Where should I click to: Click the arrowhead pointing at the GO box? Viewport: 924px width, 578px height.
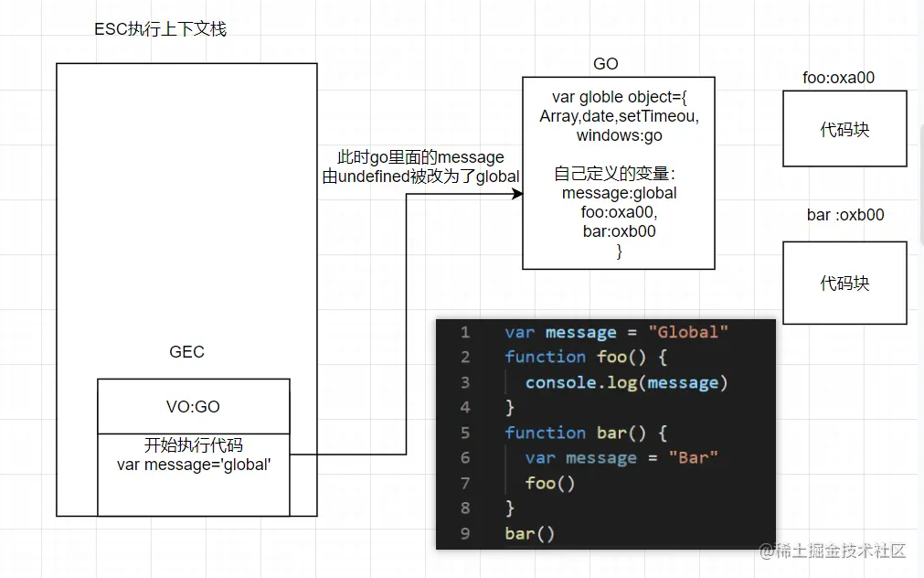point(516,194)
